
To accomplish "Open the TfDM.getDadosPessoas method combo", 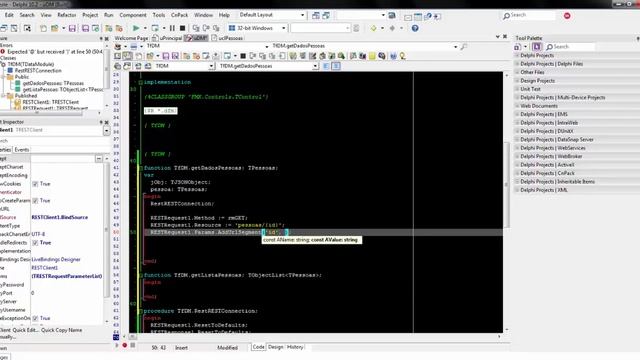I will click(315, 66).
